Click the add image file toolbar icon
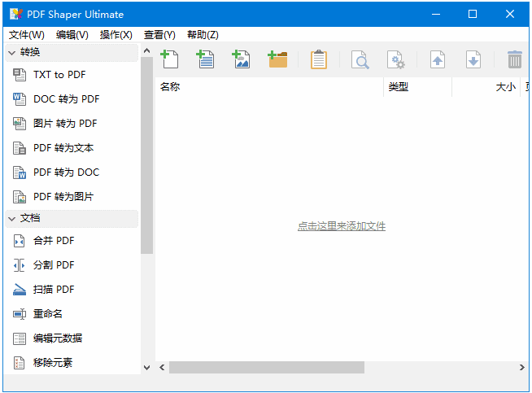 tap(241, 59)
